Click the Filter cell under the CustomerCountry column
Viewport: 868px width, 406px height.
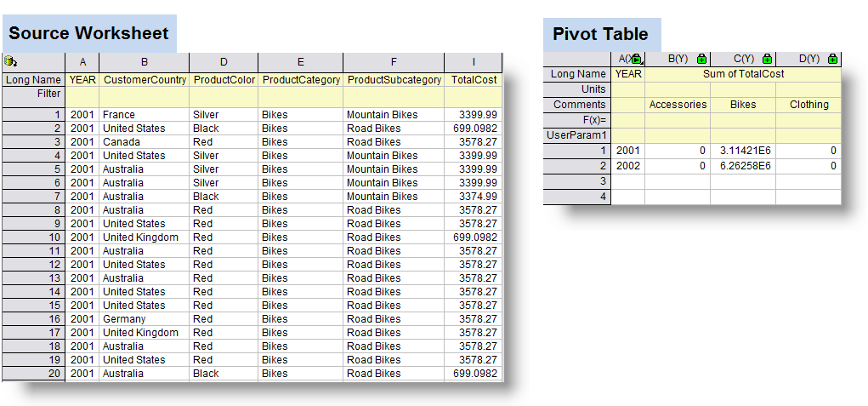point(144,97)
